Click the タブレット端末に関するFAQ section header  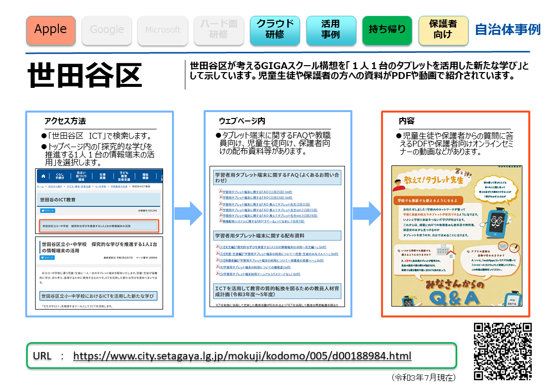pyautogui.click(x=277, y=177)
